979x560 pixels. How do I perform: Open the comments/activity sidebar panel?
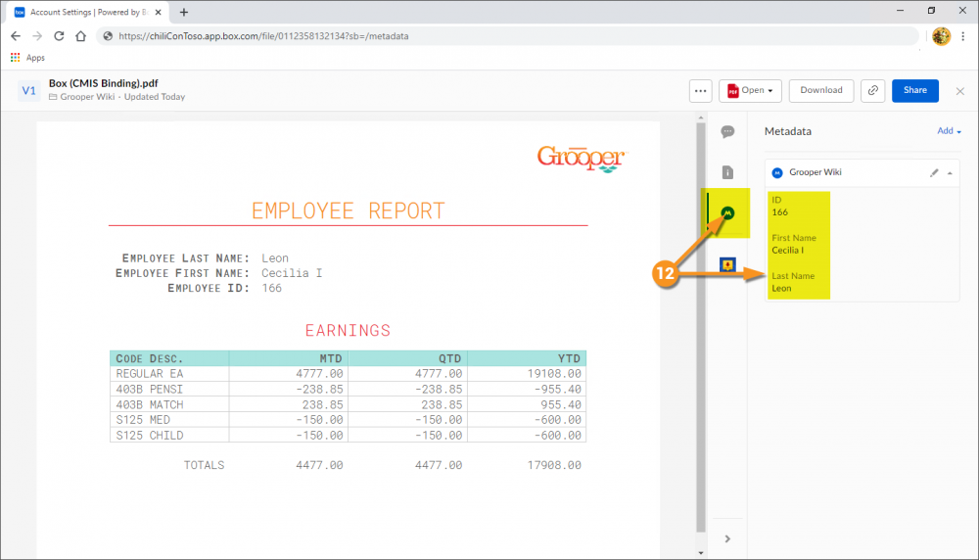727,132
